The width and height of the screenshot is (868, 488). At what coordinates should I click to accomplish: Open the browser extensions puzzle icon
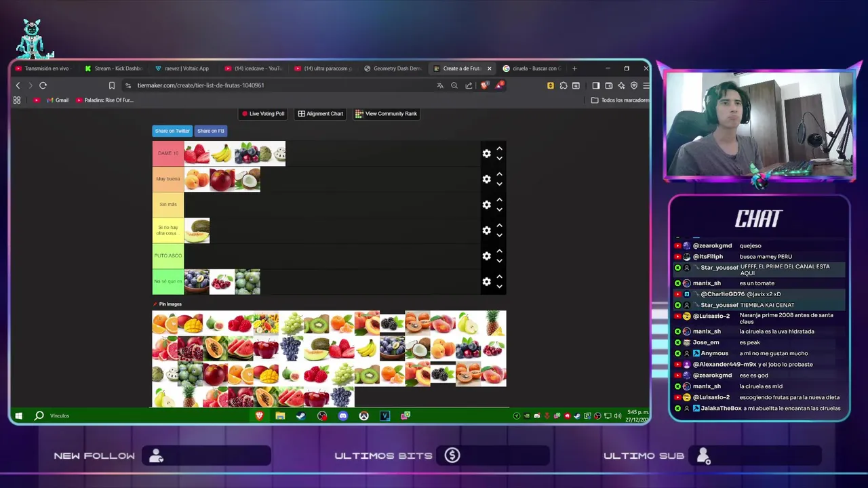(x=564, y=85)
